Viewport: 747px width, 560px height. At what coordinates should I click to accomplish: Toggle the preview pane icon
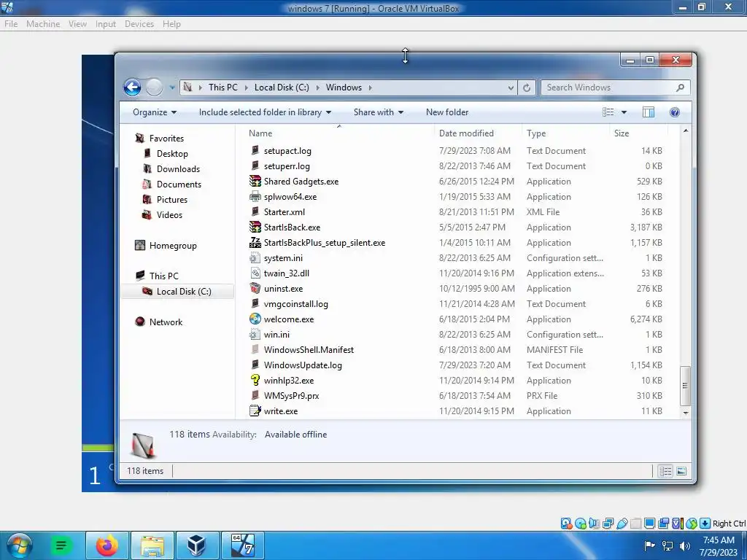click(x=649, y=112)
